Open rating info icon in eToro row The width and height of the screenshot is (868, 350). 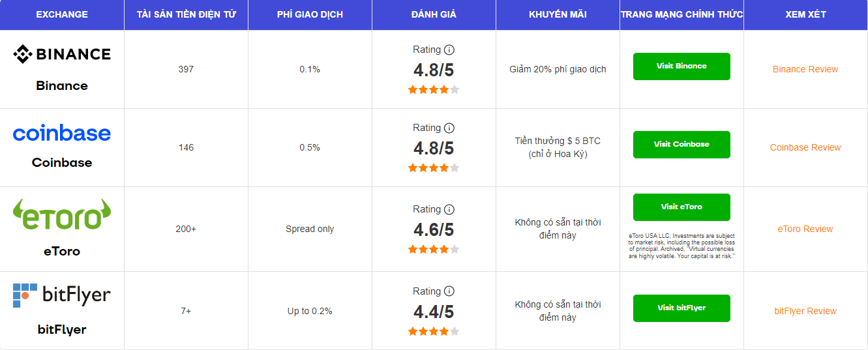pos(449,209)
